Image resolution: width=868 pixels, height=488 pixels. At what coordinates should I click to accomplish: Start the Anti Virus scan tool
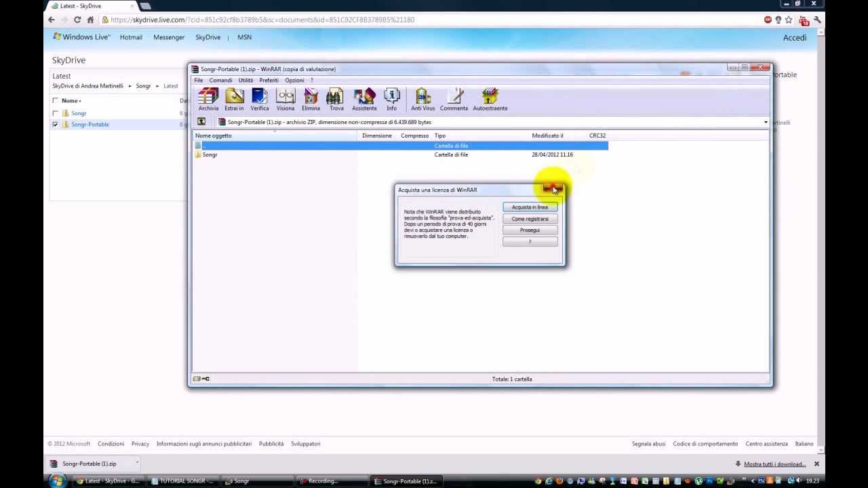coord(423,100)
